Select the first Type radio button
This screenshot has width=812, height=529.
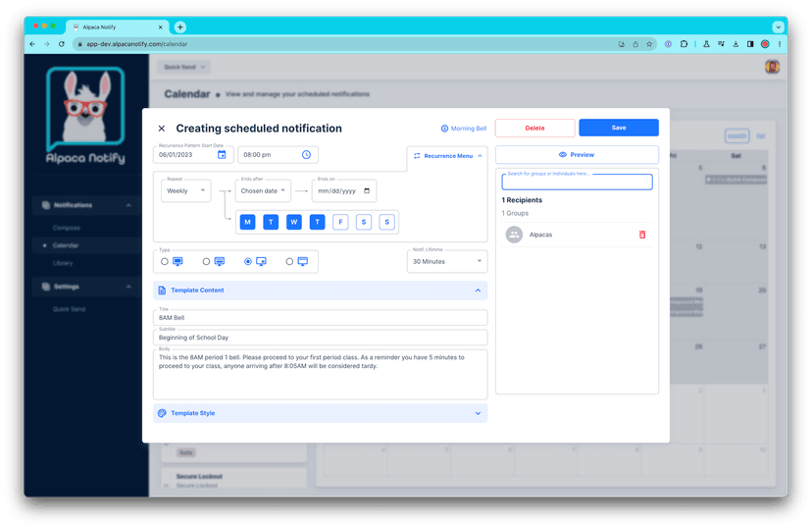[x=164, y=262]
